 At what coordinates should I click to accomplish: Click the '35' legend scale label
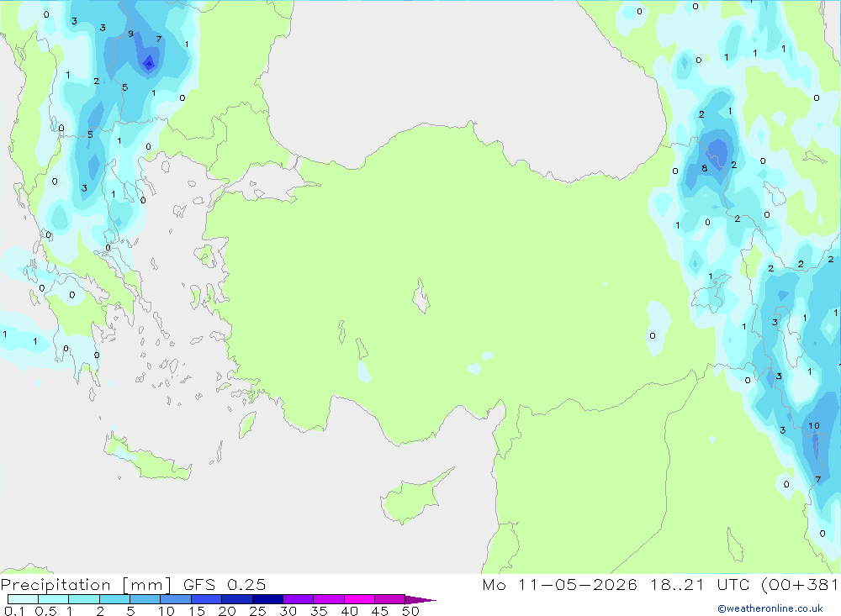coord(319,611)
